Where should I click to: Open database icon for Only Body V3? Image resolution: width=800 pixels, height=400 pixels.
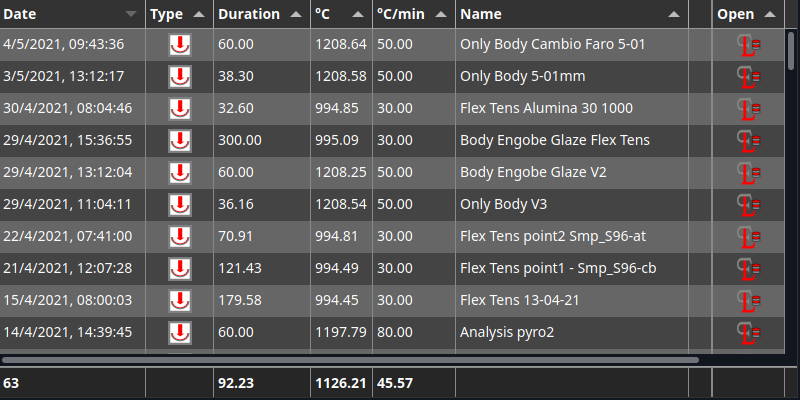click(x=748, y=205)
